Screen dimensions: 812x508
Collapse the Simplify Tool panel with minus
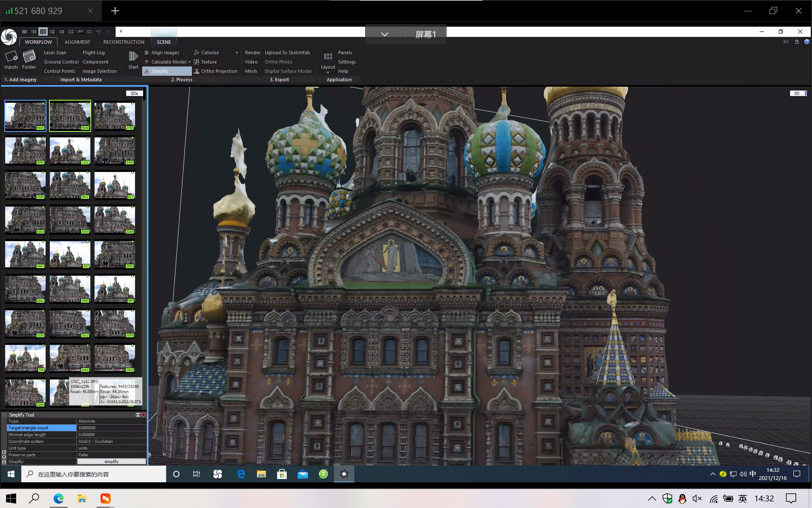pyautogui.click(x=4, y=415)
